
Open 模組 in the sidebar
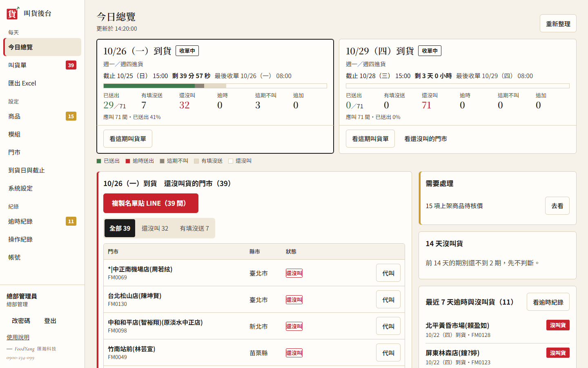click(x=42, y=134)
